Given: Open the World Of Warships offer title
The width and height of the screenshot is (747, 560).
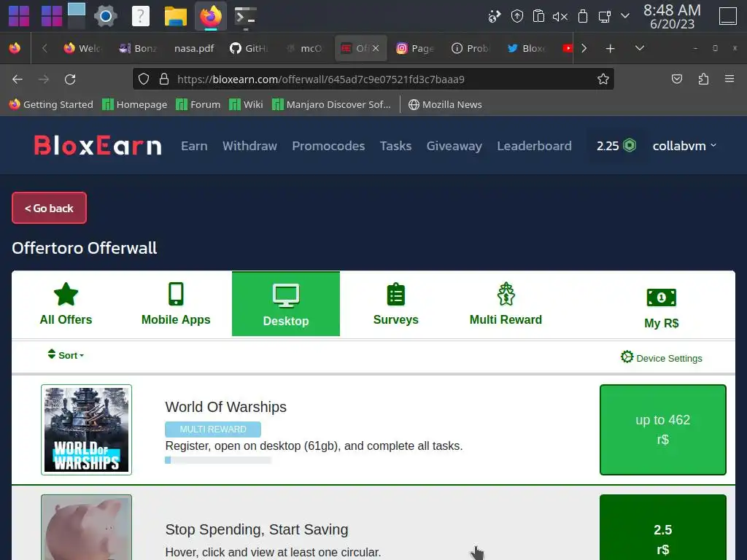Looking at the screenshot, I should pos(226,407).
